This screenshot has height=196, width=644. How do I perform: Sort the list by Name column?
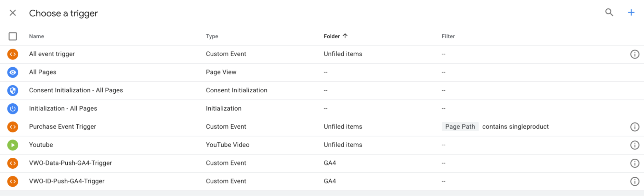[36, 36]
